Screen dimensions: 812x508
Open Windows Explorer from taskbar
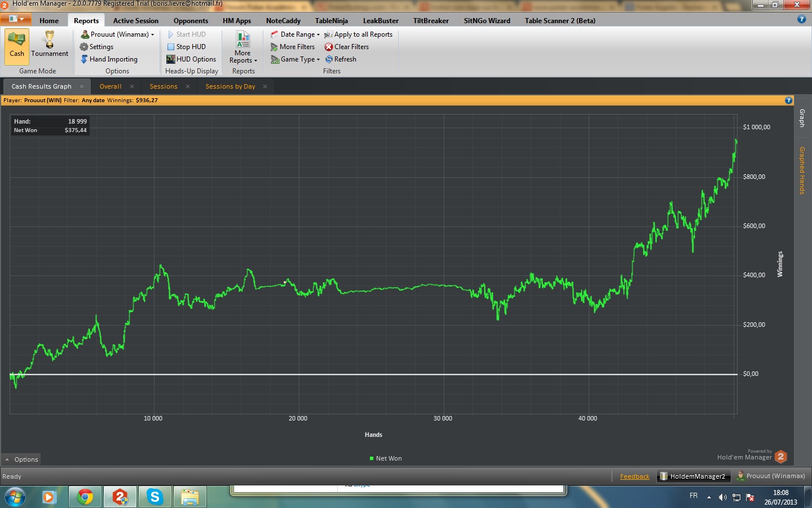(x=190, y=497)
